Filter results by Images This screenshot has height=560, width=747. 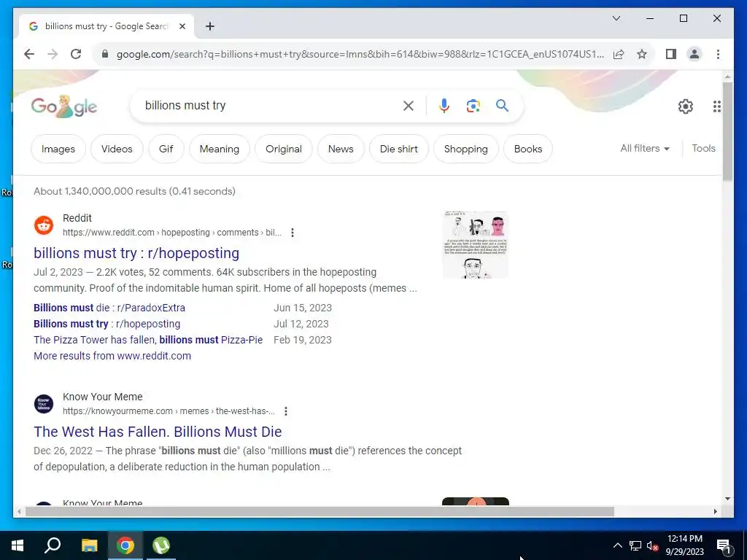pyautogui.click(x=58, y=149)
